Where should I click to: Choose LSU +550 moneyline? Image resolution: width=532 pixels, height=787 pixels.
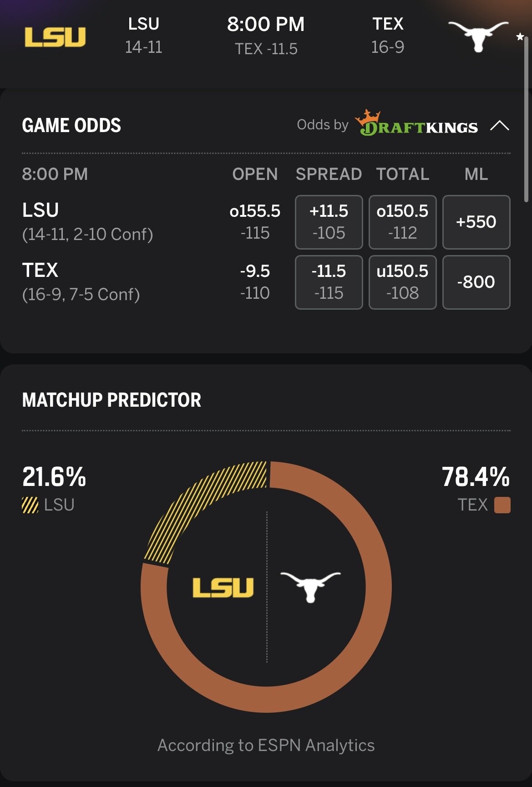pyautogui.click(x=476, y=222)
